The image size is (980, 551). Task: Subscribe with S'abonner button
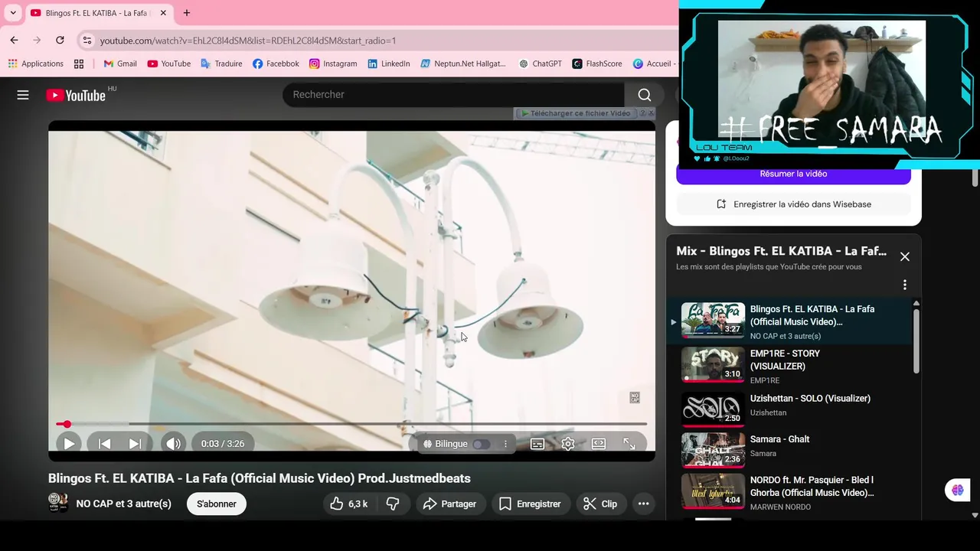[217, 504]
